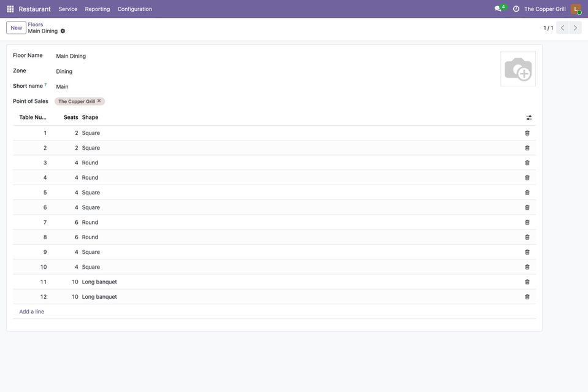Open the apps grid menu icon

click(x=10, y=9)
